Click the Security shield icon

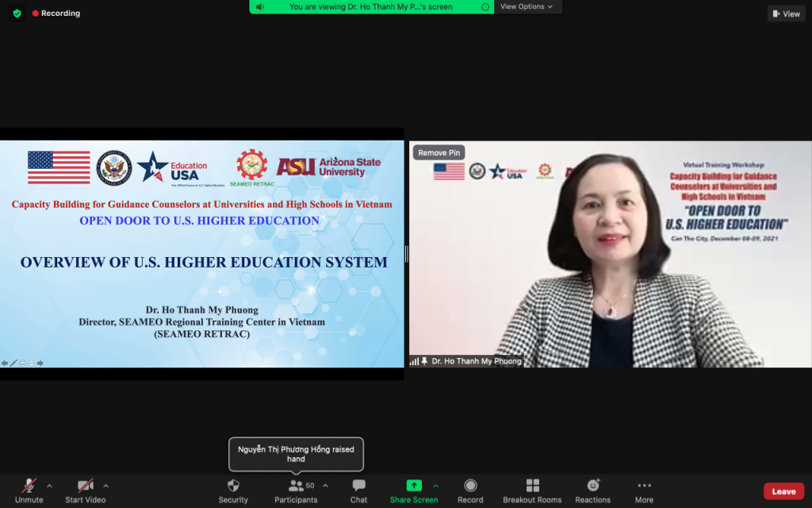pos(233,486)
